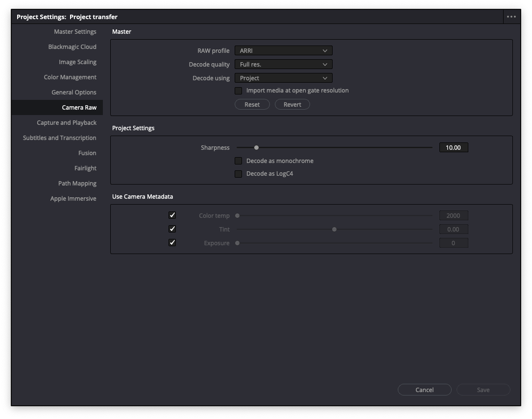Select the Fairlight settings page
Image resolution: width=532 pixels, height=419 pixels.
85,168
